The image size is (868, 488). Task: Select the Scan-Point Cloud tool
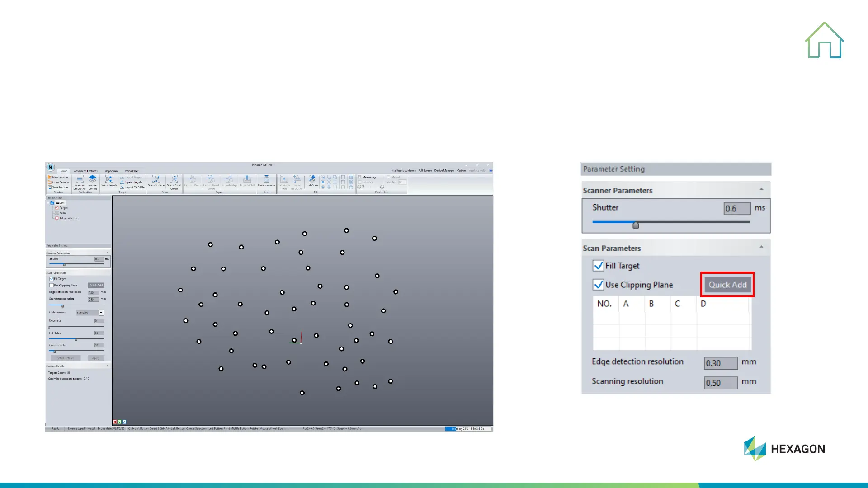tap(174, 180)
